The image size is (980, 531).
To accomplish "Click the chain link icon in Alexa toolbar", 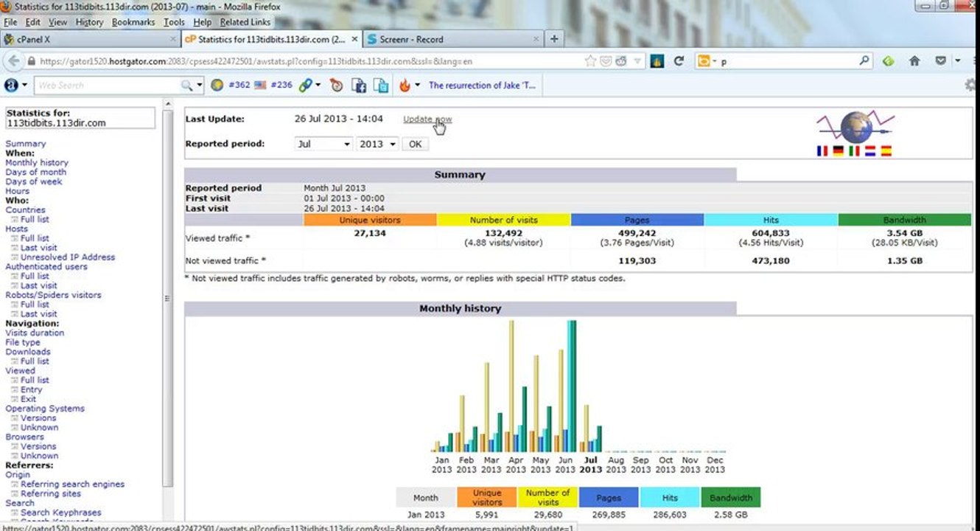I will [x=305, y=85].
